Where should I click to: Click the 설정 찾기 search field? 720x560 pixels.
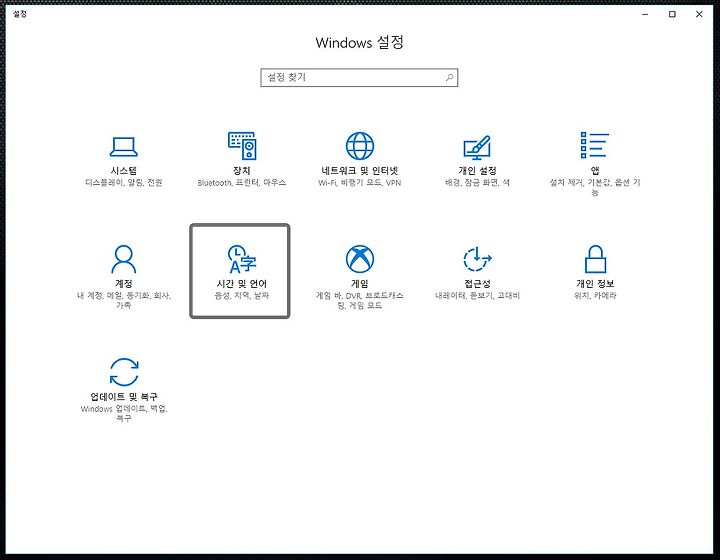pos(359,78)
